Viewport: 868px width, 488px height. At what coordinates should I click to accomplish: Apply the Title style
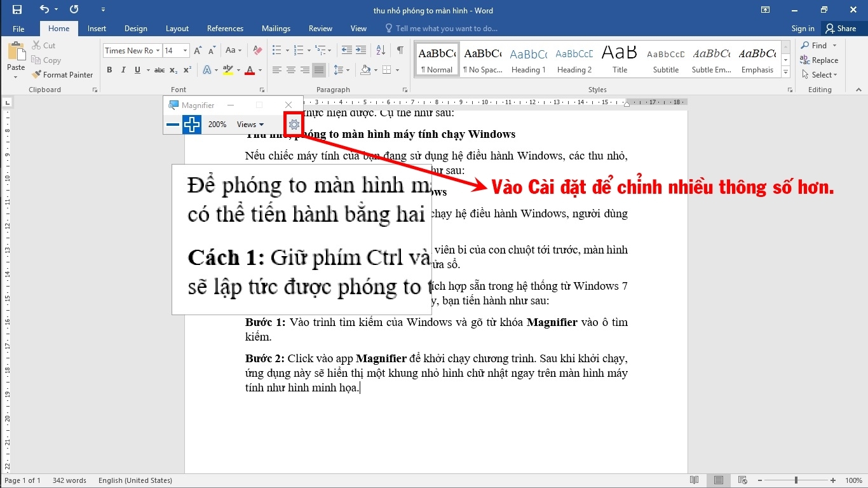pyautogui.click(x=620, y=60)
